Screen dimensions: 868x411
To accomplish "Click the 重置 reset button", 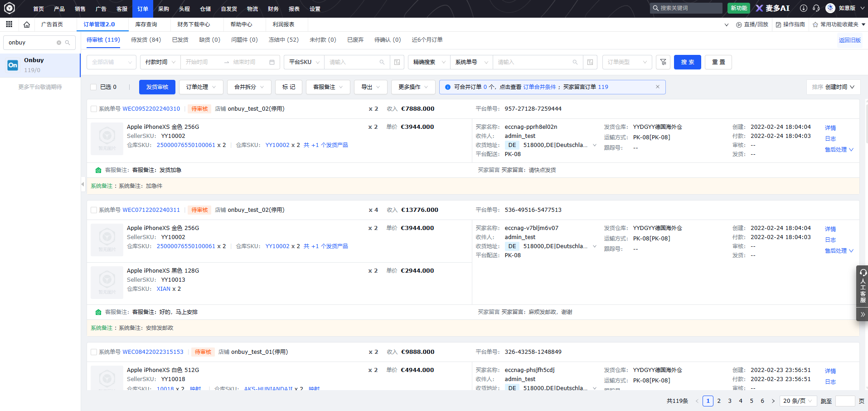I will 718,62.
